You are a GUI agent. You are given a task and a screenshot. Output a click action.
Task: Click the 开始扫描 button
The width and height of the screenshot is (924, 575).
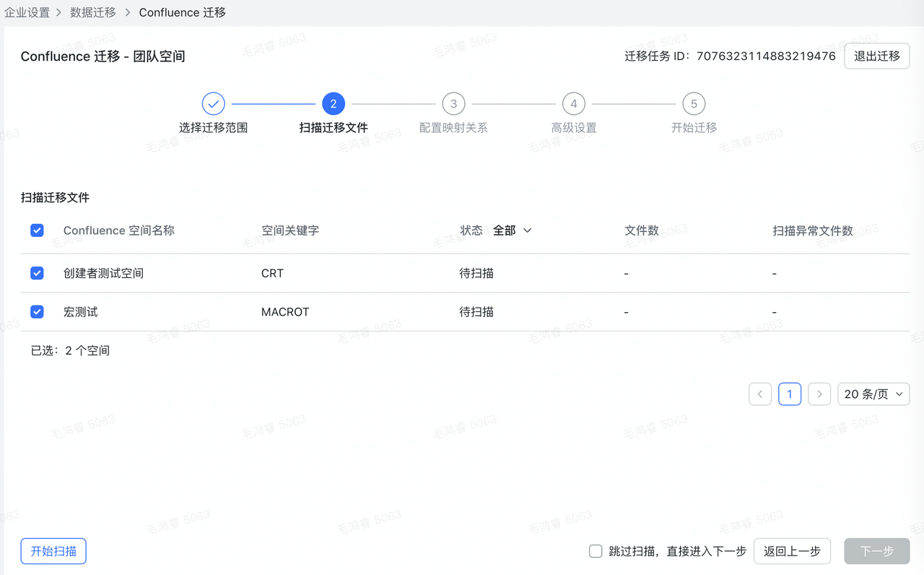coord(54,551)
